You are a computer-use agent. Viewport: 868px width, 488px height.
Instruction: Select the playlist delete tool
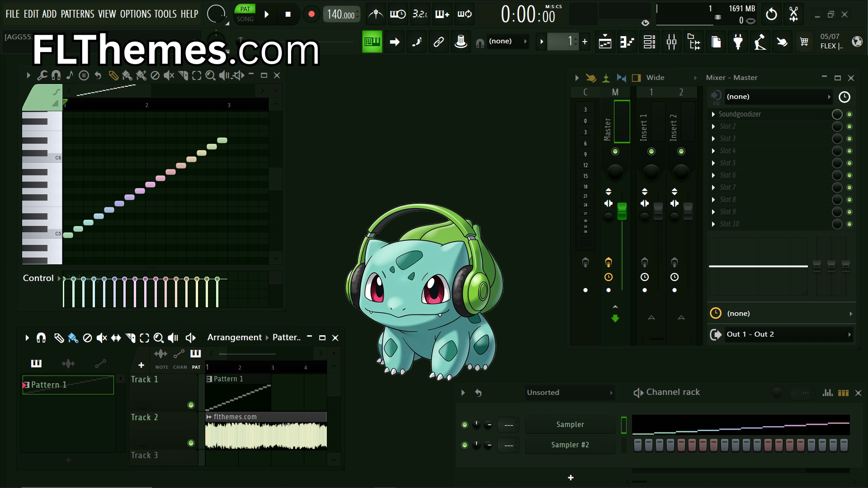(x=87, y=338)
